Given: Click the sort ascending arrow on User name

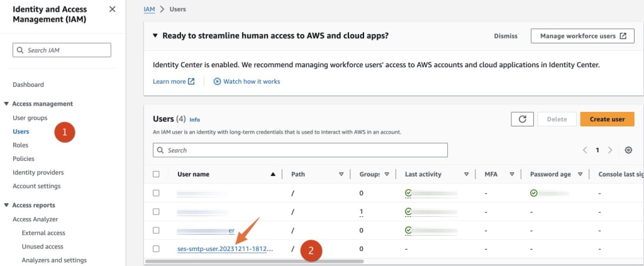Looking at the screenshot, I should pyautogui.click(x=273, y=174).
